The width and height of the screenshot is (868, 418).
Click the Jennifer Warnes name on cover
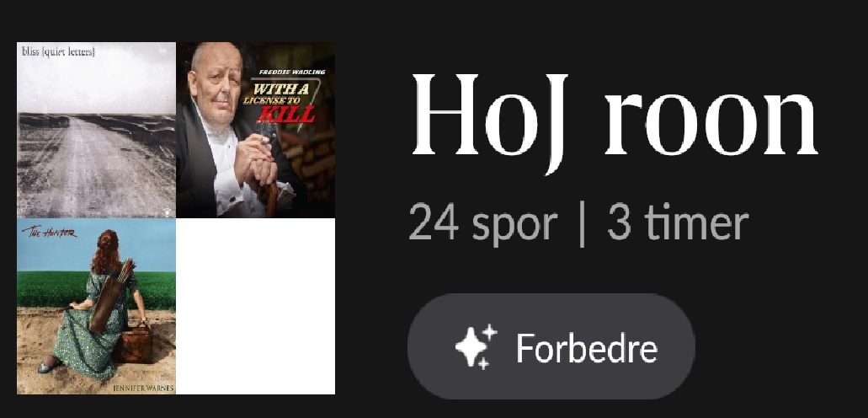[143, 389]
